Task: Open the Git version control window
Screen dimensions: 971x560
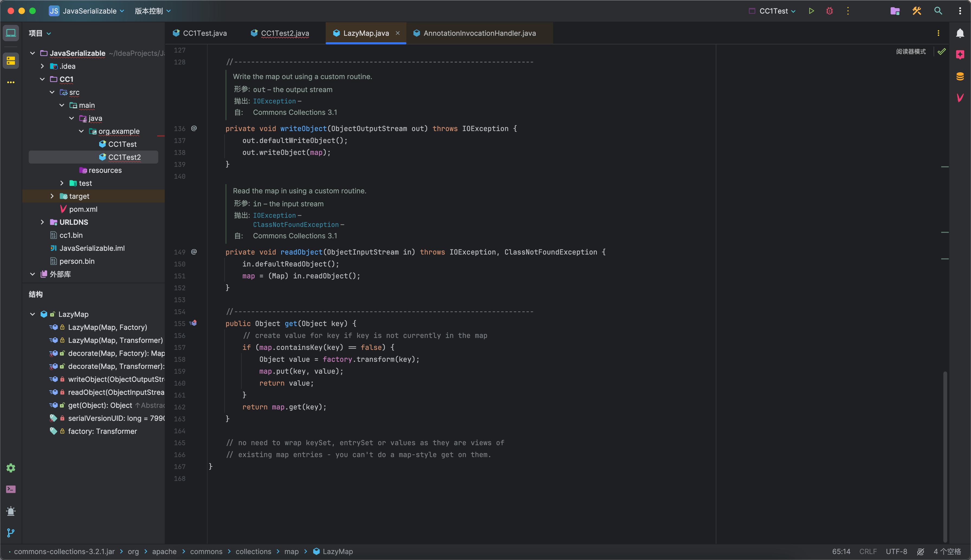Action: (x=11, y=533)
